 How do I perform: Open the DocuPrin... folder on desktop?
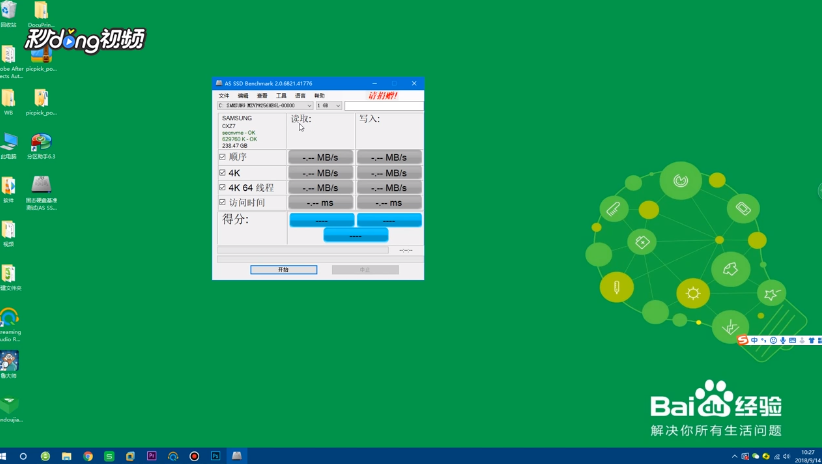41,13
